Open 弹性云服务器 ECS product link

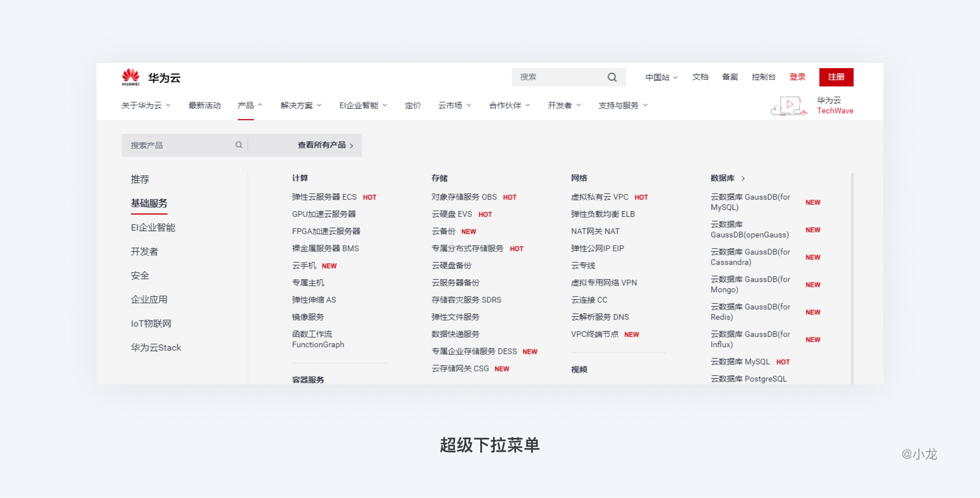324,197
